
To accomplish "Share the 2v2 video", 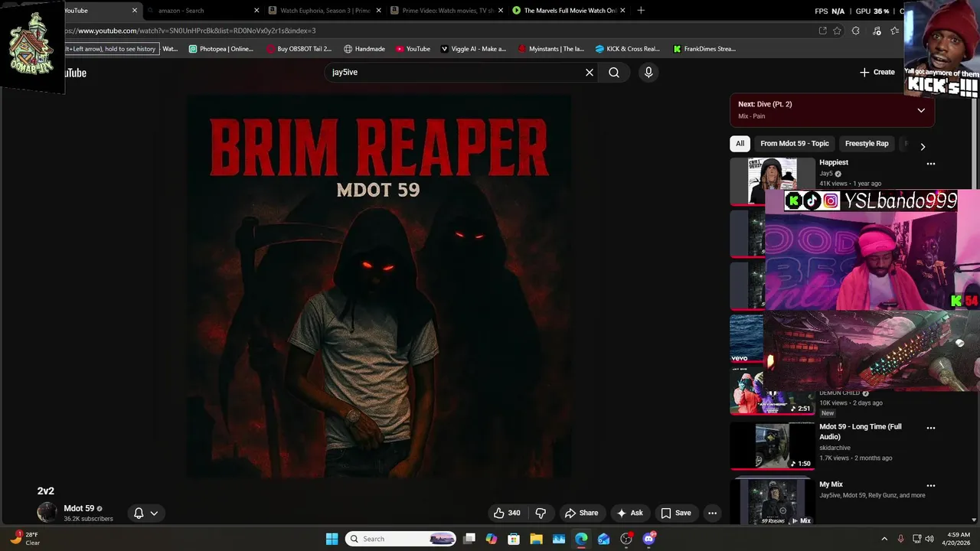I will [581, 513].
